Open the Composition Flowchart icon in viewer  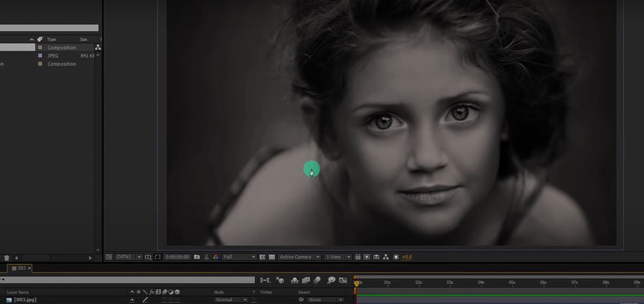pos(386,257)
